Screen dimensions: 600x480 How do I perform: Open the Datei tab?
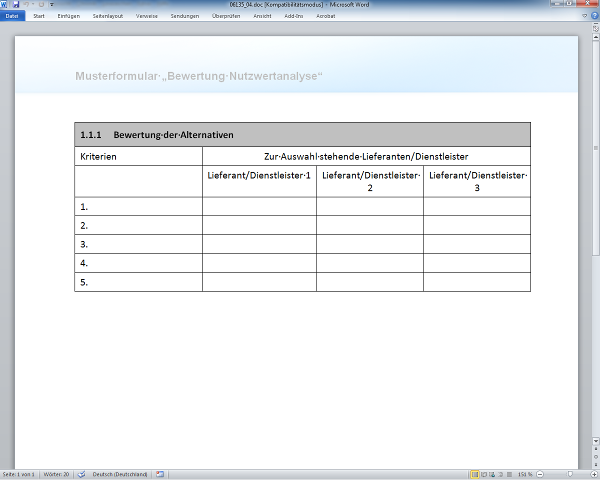12,16
